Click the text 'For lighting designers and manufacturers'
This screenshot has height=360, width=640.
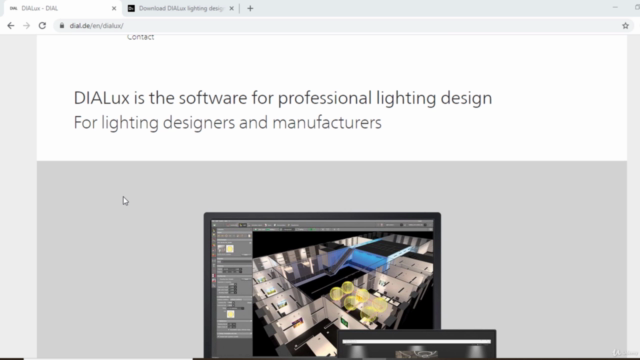(227, 122)
